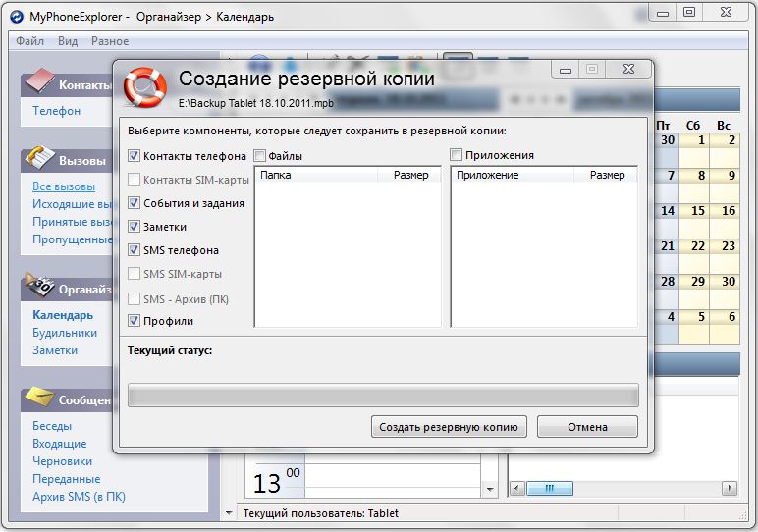Click the Сб weekday header
Viewport: 758px width, 532px height.
693,126
